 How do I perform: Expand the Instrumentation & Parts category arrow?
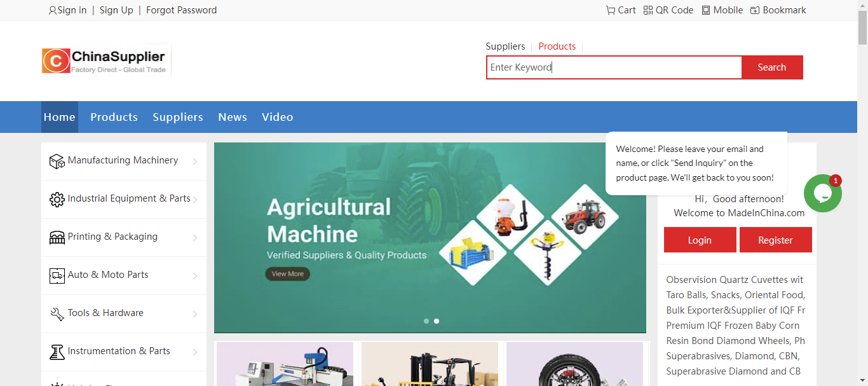pyautogui.click(x=195, y=352)
